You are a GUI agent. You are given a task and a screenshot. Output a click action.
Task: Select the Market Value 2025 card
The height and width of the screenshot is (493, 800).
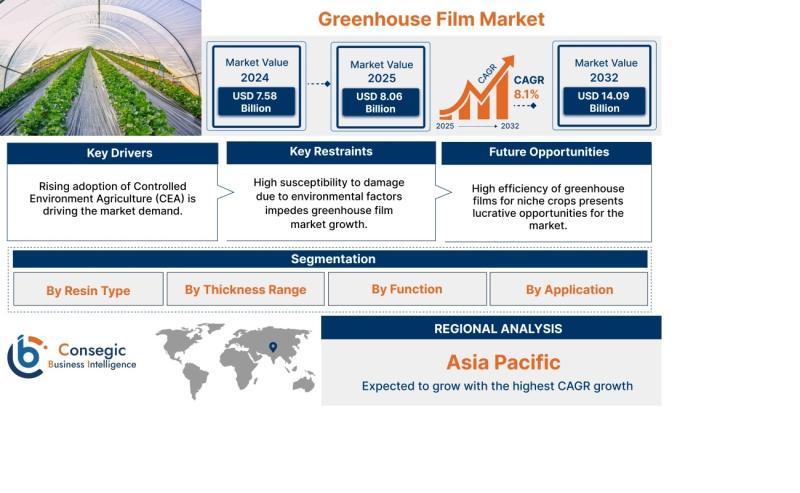381,87
